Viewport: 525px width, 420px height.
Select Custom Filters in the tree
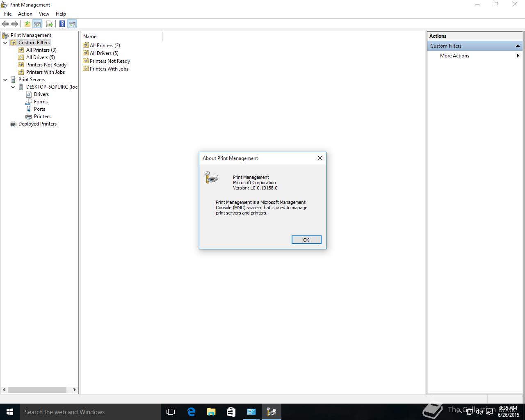tap(34, 43)
